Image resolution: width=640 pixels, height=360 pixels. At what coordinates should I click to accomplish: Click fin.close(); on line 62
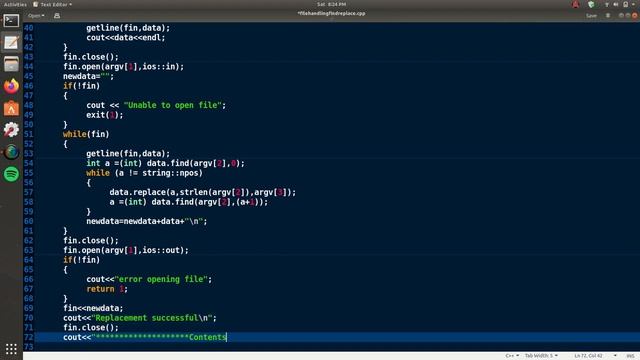91,241
